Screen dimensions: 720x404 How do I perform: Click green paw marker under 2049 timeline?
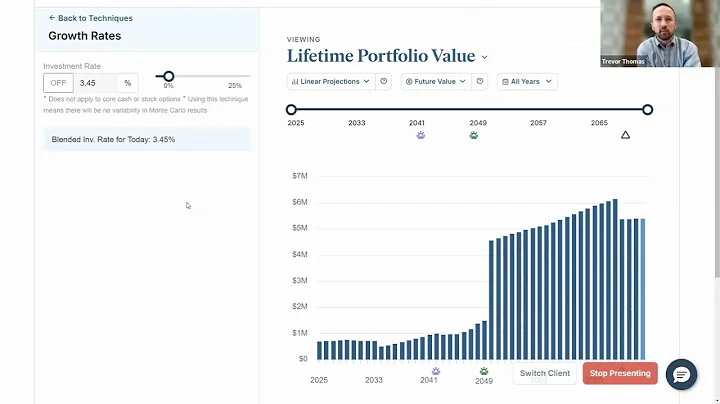pos(474,135)
